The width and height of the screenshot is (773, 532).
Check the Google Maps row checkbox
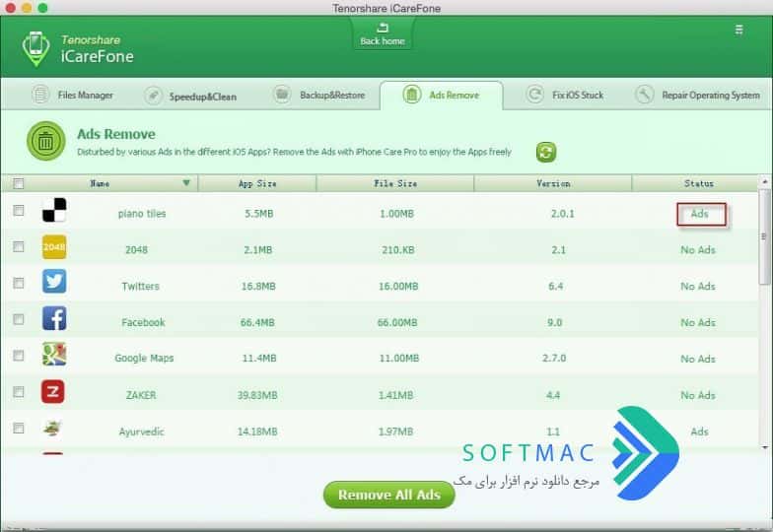pyautogui.click(x=18, y=355)
